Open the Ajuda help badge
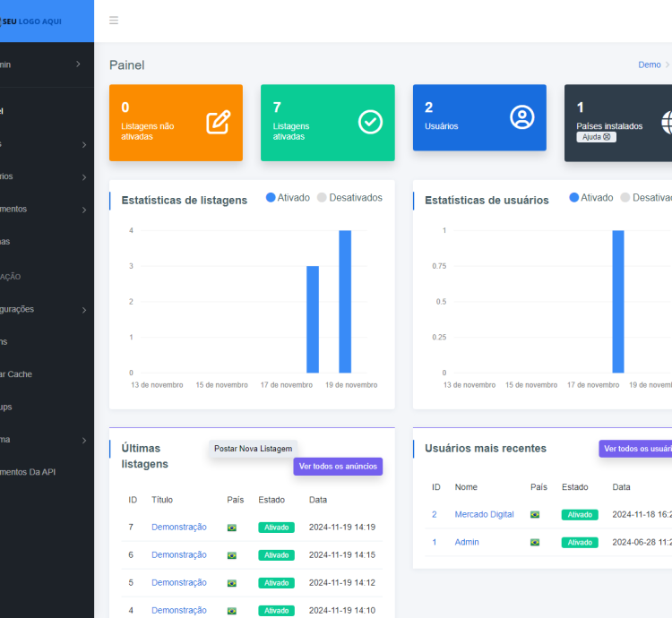 pos(596,137)
